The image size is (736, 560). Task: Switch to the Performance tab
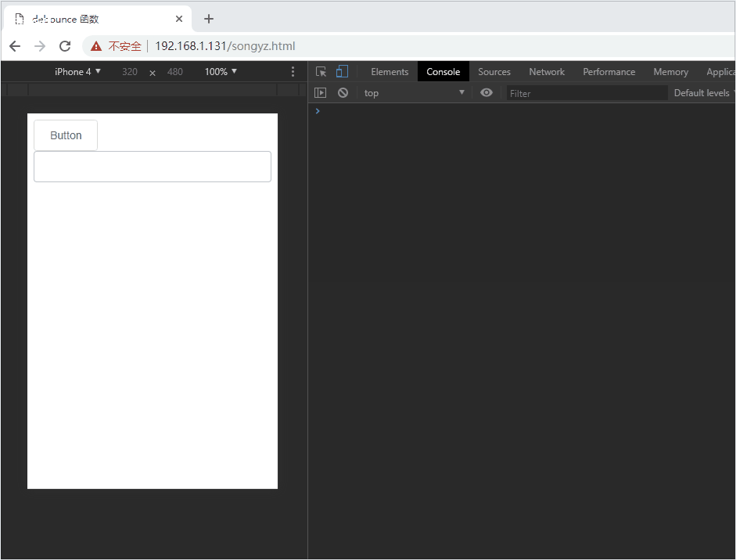click(609, 72)
